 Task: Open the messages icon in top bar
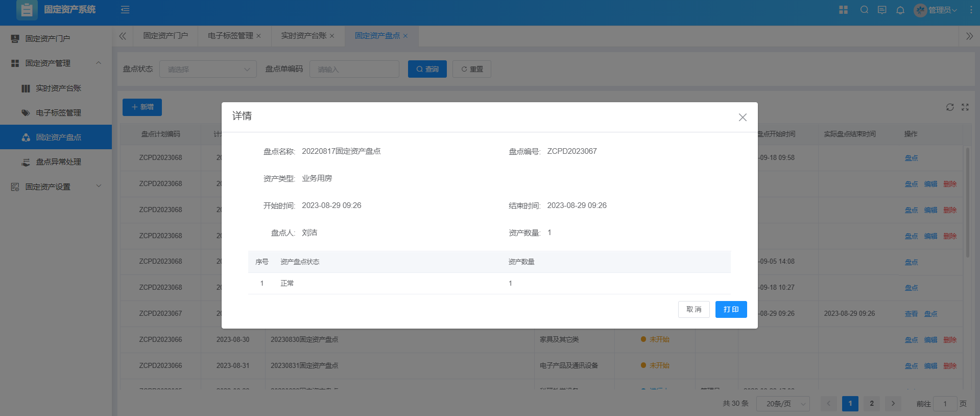tap(882, 10)
